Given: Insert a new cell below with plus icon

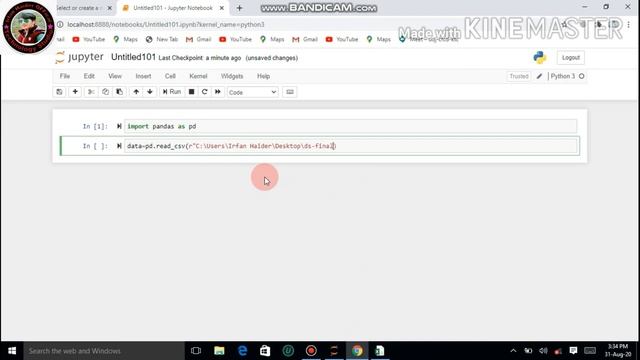Looking at the screenshot, I should tap(75, 92).
